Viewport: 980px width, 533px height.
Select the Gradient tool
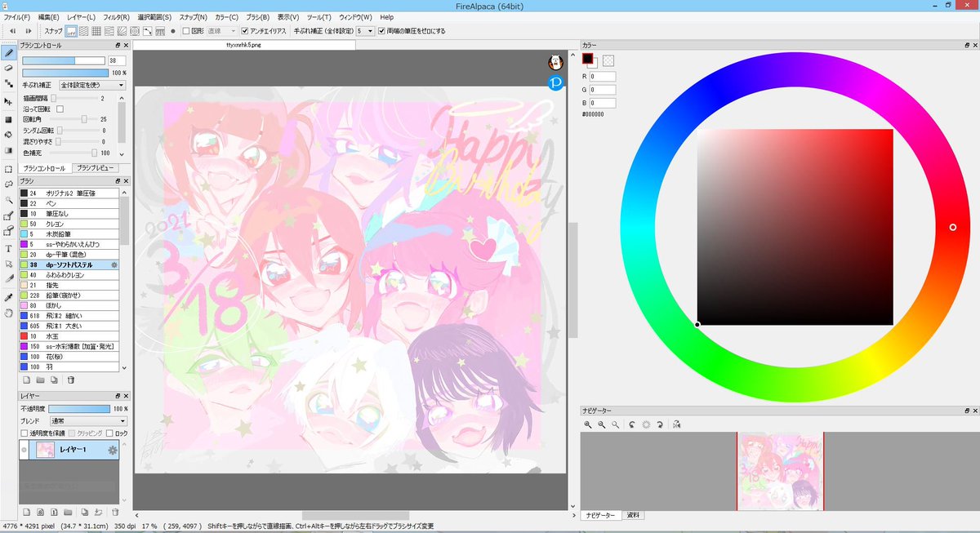coord(8,150)
